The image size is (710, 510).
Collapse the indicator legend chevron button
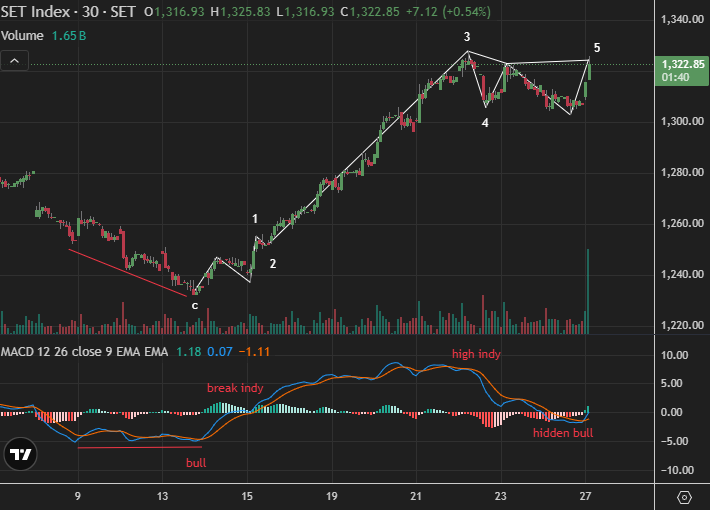coord(14,61)
